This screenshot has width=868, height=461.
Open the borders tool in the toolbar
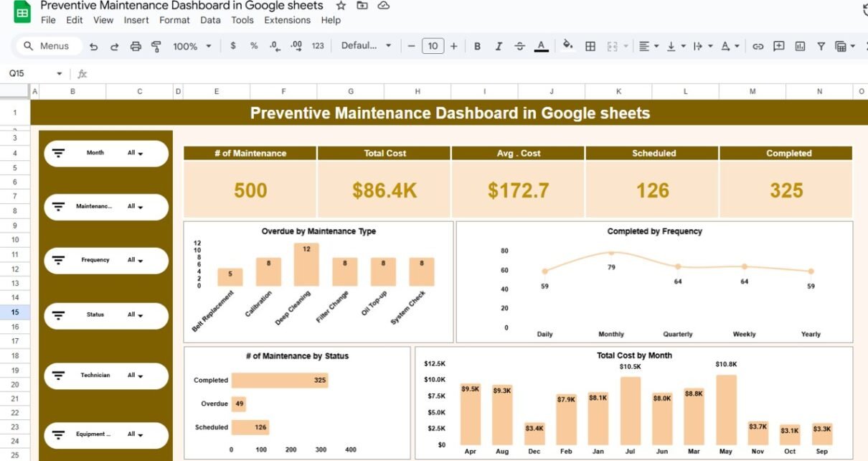pos(590,46)
